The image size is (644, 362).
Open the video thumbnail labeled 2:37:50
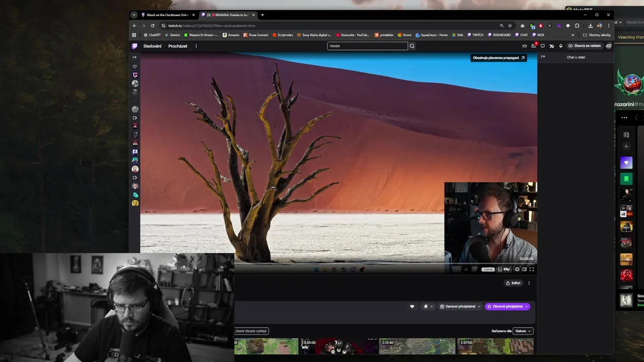click(x=495, y=346)
